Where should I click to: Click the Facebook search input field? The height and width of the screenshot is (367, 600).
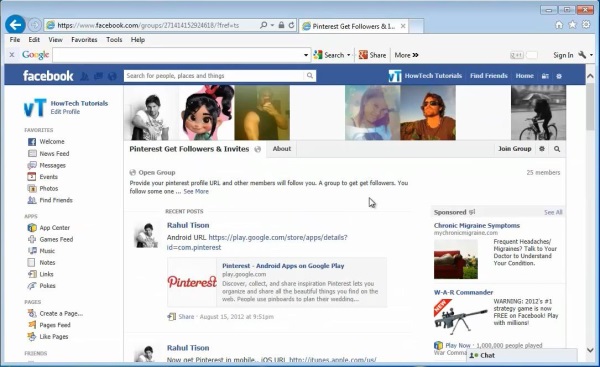point(214,76)
